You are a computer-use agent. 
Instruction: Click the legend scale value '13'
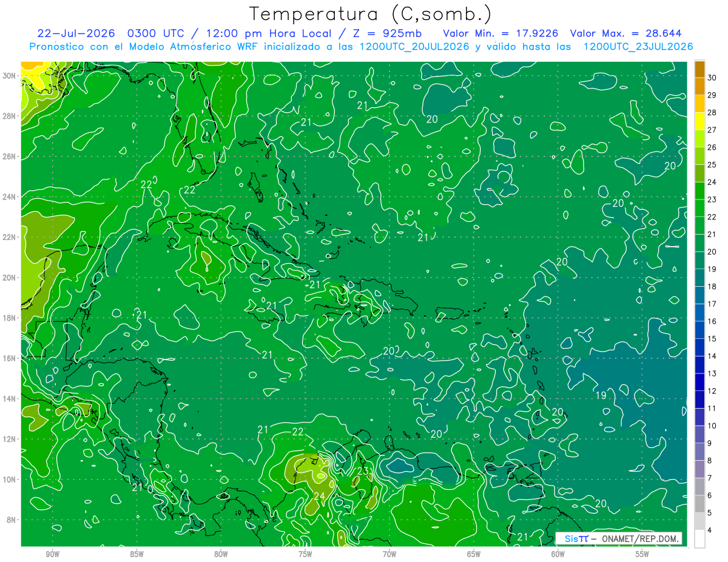tap(712, 373)
